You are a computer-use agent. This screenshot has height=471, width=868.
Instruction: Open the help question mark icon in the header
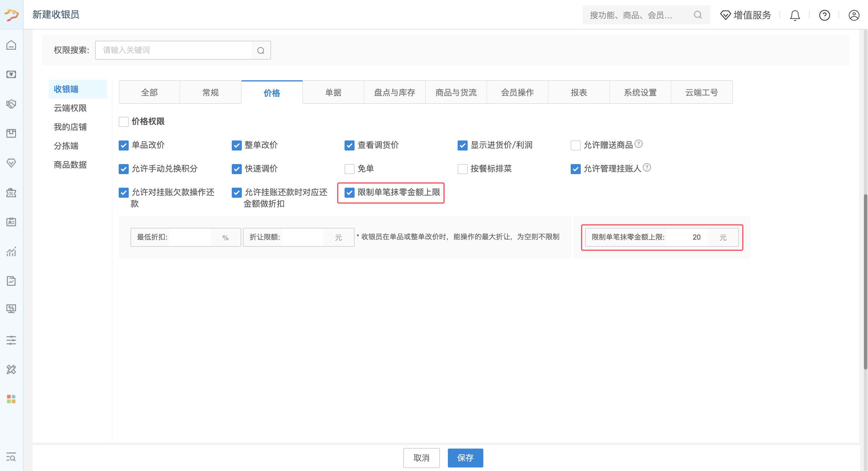825,15
